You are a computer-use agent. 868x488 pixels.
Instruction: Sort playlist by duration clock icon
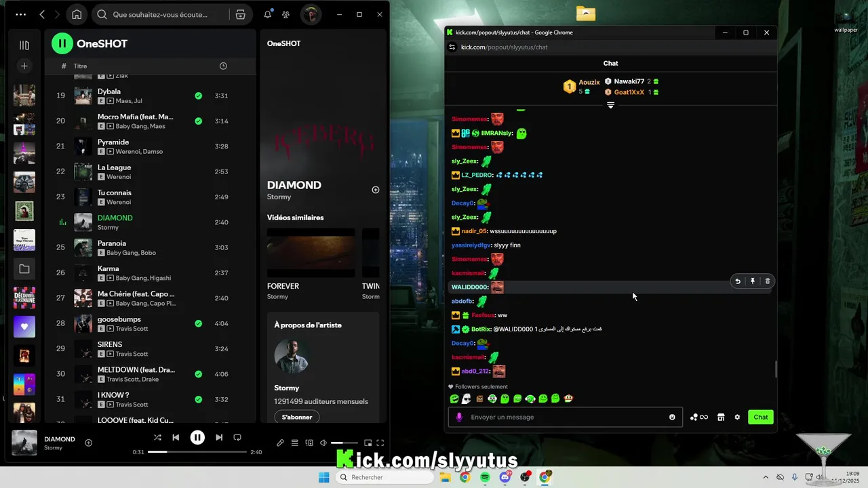[223, 66]
